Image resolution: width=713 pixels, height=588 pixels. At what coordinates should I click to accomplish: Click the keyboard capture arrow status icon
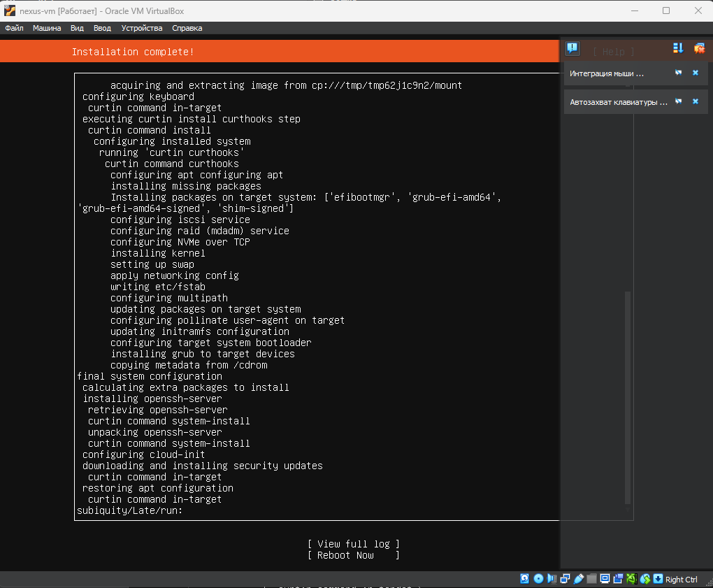tap(658, 578)
